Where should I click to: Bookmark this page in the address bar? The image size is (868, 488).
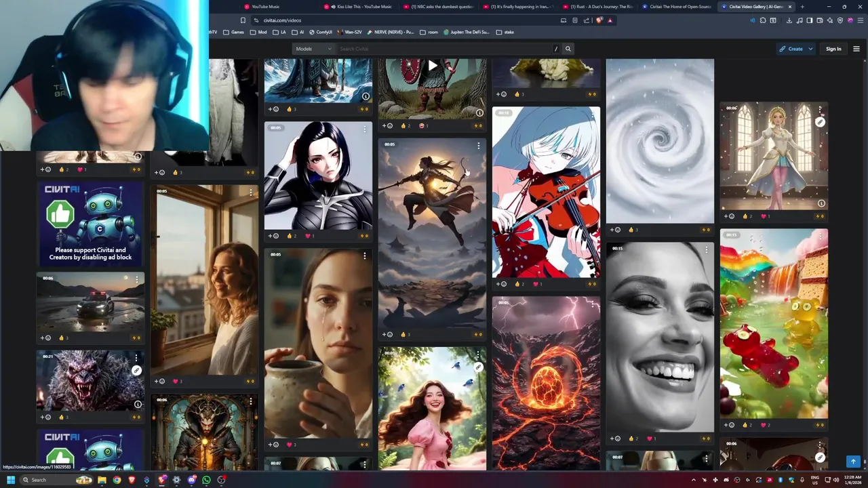click(x=243, y=20)
